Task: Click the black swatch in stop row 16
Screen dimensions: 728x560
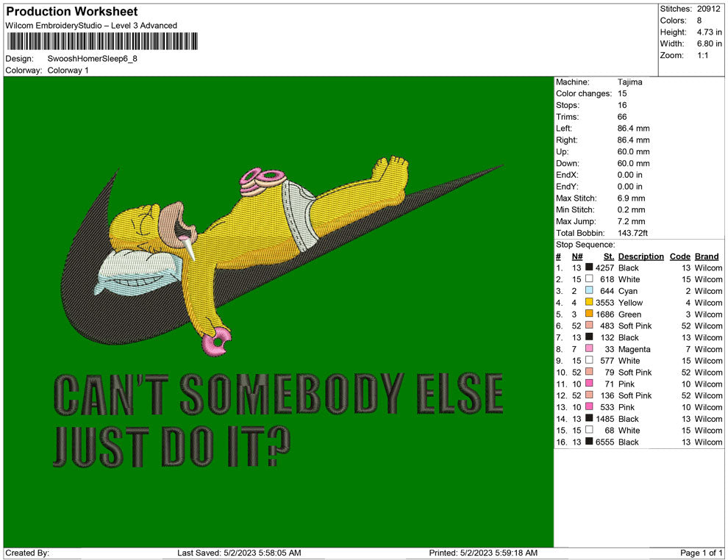Action: pyautogui.click(x=589, y=441)
